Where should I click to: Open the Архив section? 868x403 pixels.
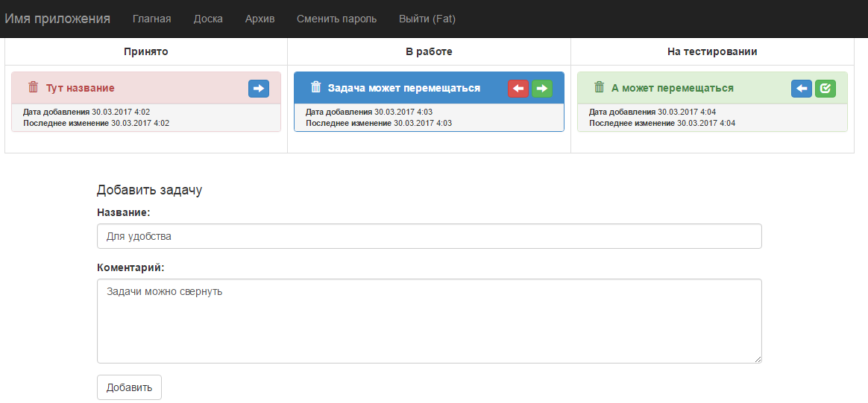[260, 19]
